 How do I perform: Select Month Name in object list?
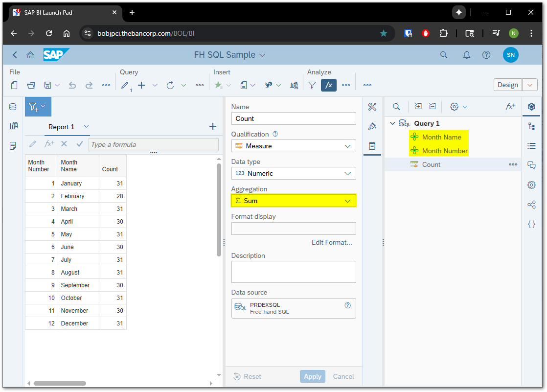(x=441, y=137)
